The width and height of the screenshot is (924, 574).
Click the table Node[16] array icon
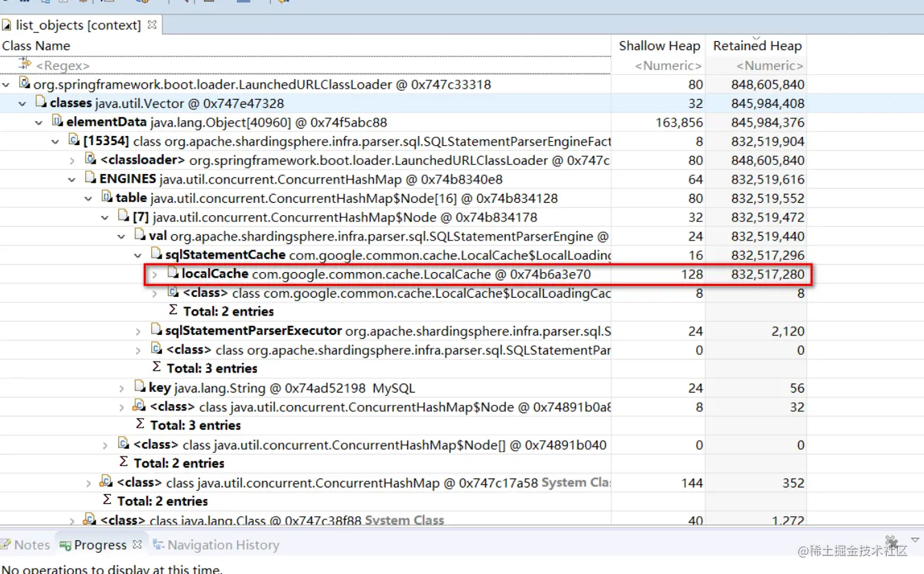107,198
